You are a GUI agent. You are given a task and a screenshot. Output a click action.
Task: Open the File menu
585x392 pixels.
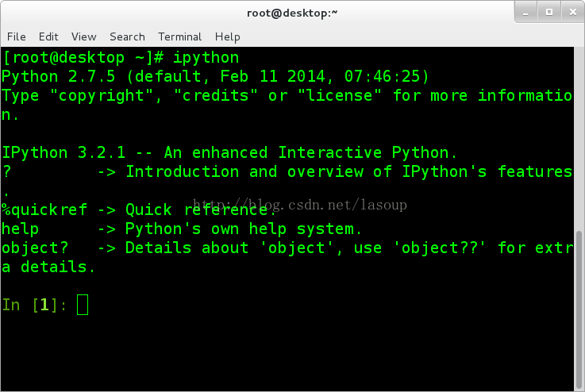[17, 37]
